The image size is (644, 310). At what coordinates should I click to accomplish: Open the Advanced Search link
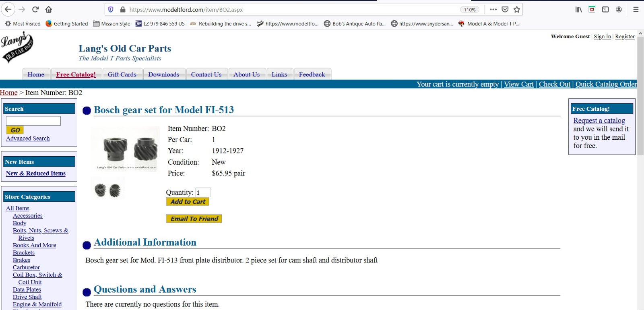[28, 138]
